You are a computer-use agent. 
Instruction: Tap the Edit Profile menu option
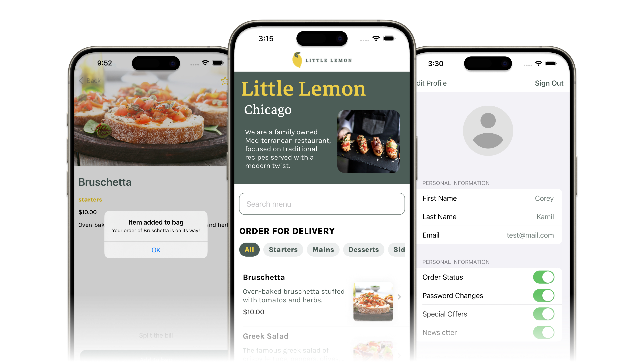(431, 83)
